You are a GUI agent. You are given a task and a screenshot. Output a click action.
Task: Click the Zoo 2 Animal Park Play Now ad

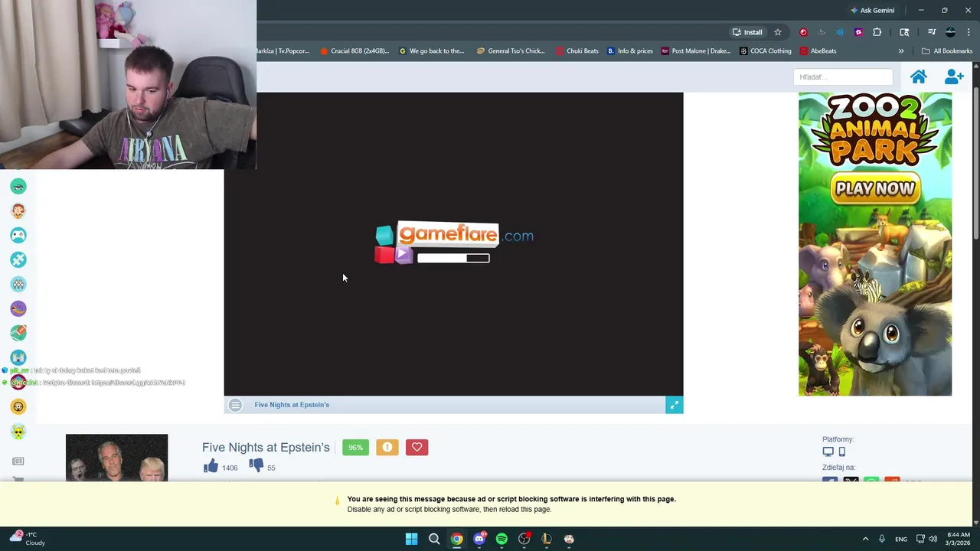coord(875,244)
